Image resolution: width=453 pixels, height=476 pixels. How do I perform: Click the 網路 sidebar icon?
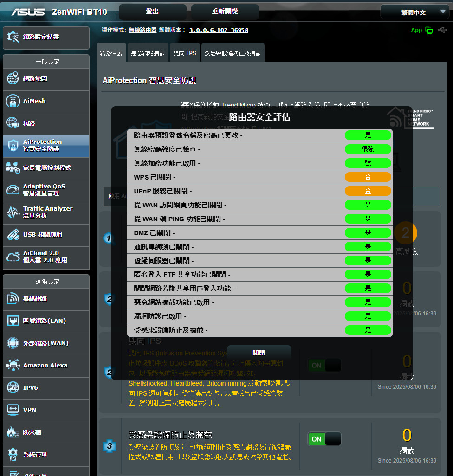click(x=13, y=123)
